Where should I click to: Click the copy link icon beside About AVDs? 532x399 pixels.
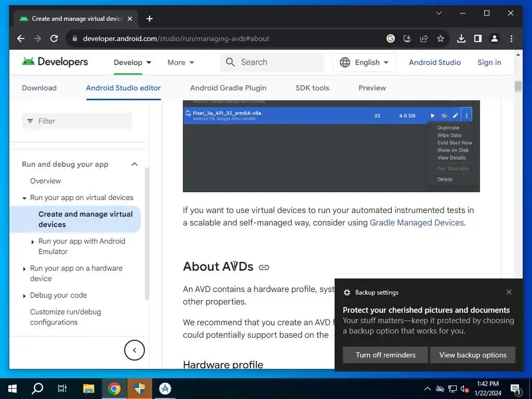tap(263, 268)
